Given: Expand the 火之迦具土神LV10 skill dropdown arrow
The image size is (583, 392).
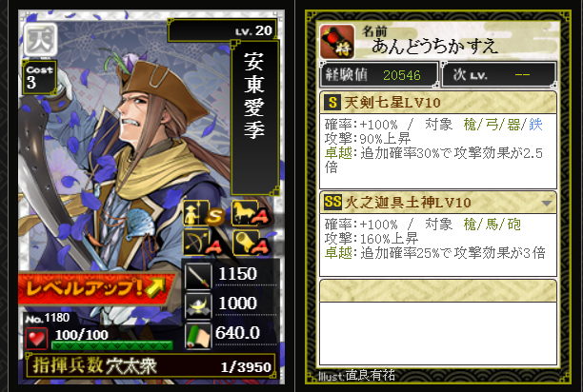Looking at the screenshot, I should point(546,203).
